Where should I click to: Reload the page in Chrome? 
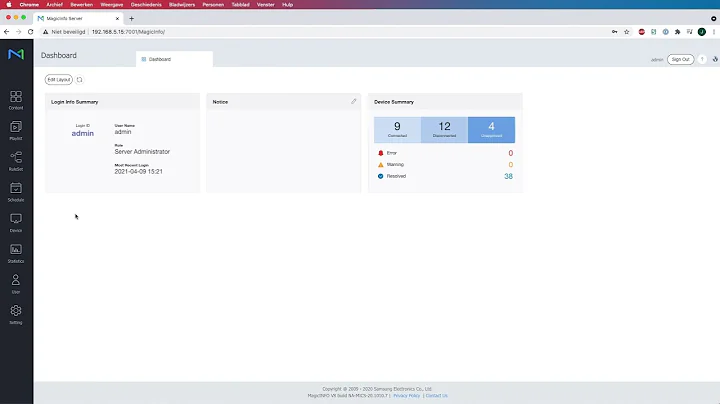click(30, 32)
